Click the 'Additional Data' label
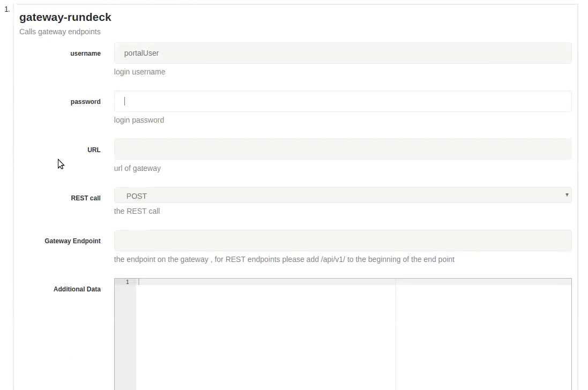The height and width of the screenshot is (390, 588). click(x=77, y=289)
